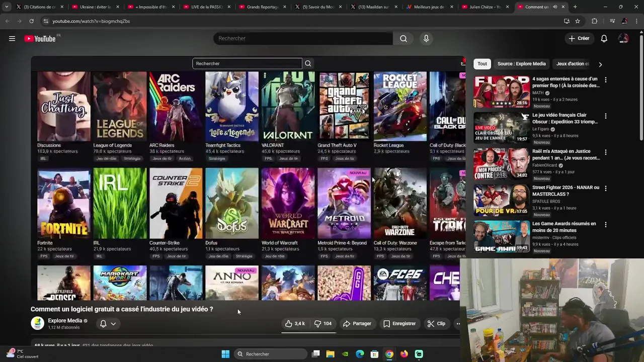Open the tab search dropdown at top left
This screenshot has height=362, width=644.
pyautogui.click(x=7, y=7)
